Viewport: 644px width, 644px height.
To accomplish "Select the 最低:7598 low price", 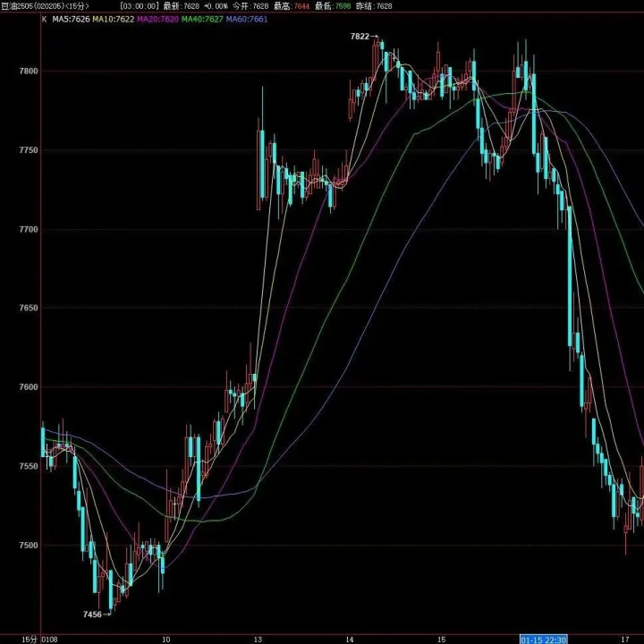I will click(333, 6).
